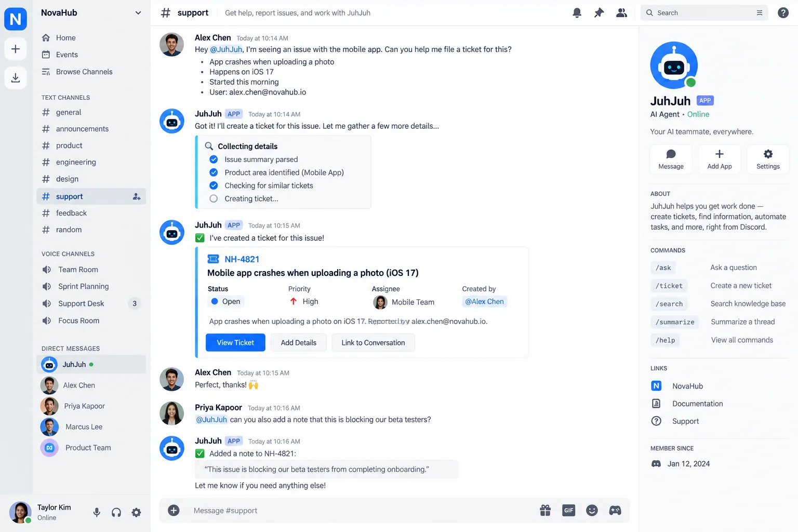Open the NH-4821 ticket link
The image size is (798, 532).
[x=242, y=259]
